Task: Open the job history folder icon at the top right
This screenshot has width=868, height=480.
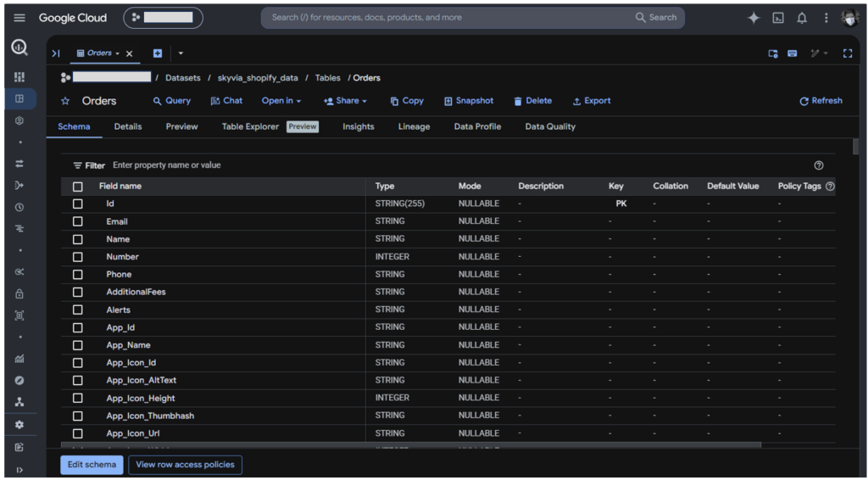Action: 773,53
